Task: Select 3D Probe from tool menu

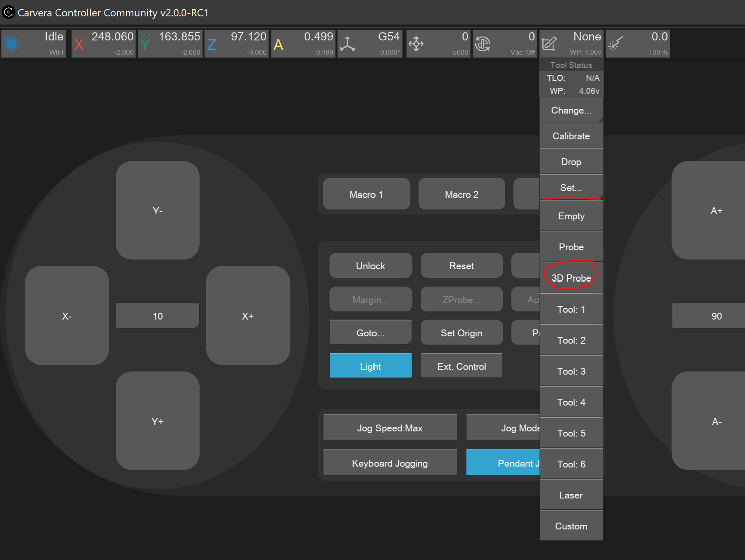Action: [571, 278]
